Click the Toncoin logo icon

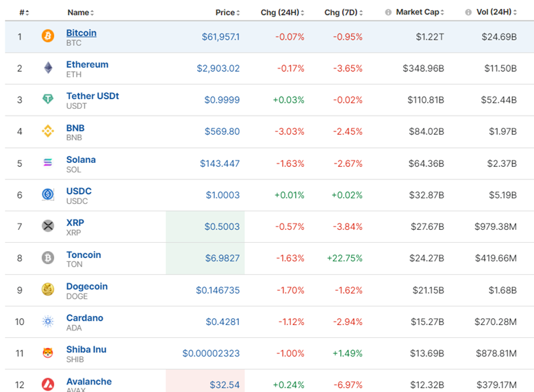[48, 258]
